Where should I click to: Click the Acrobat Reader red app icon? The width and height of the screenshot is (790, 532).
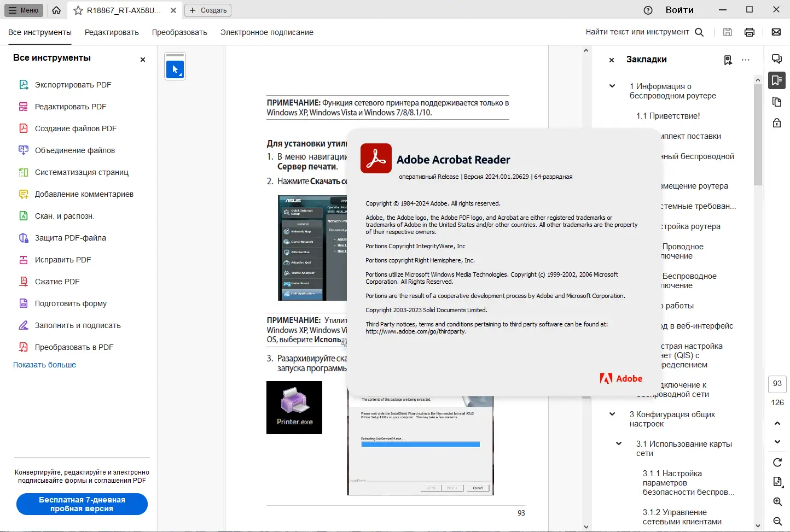[376, 158]
